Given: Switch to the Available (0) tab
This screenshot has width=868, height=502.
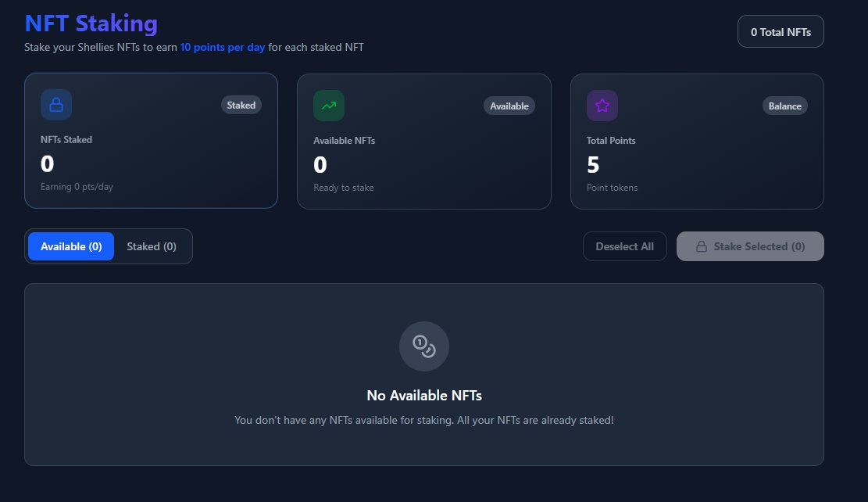Looking at the screenshot, I should tap(71, 246).
